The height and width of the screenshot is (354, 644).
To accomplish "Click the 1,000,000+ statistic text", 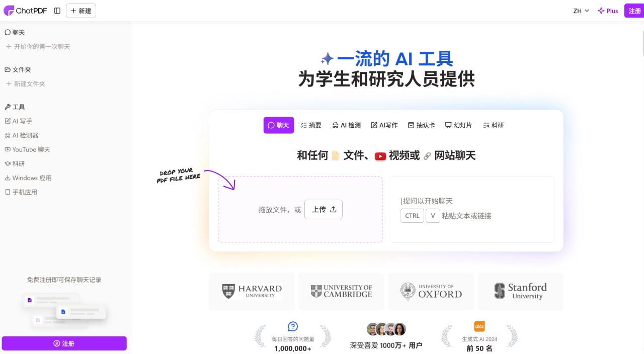I will pos(293,348).
